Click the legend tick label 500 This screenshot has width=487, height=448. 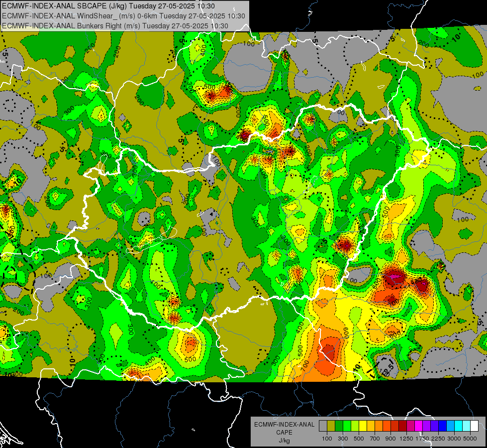[x=359, y=439]
